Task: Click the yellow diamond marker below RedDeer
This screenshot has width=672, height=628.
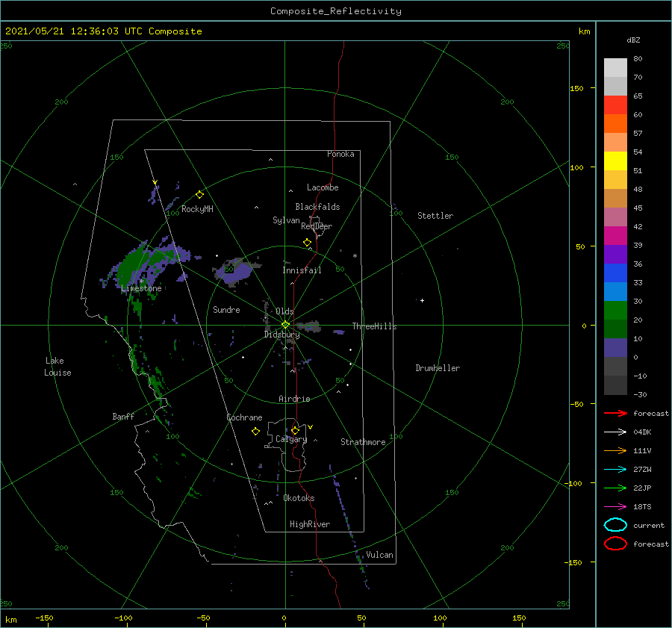Action: coord(308,243)
